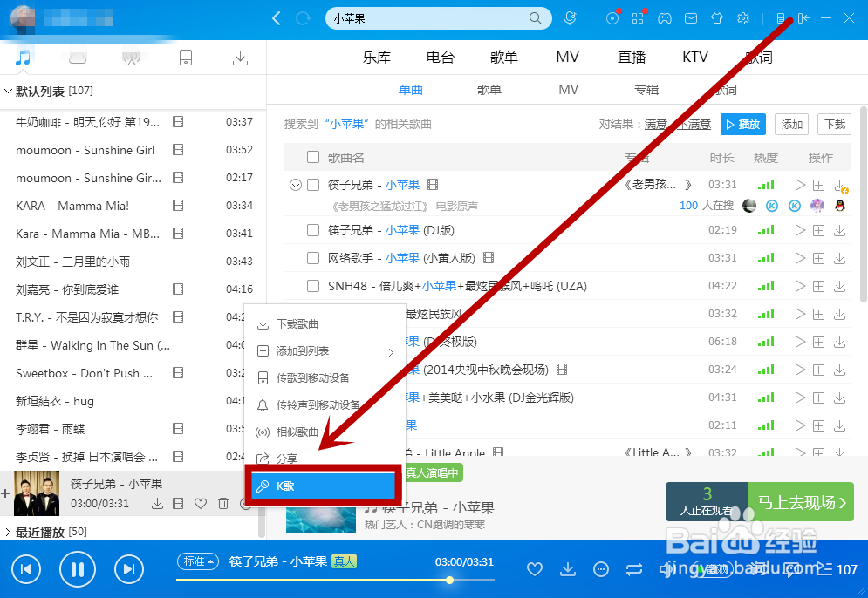Open the mobile device tab icon
Viewport: 868px width, 598px height.
pyautogui.click(x=186, y=58)
